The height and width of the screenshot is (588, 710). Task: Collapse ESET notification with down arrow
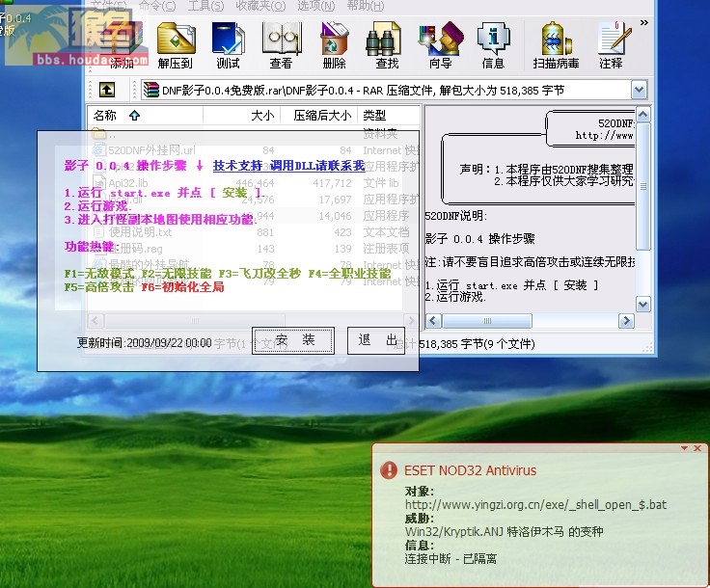684,448
